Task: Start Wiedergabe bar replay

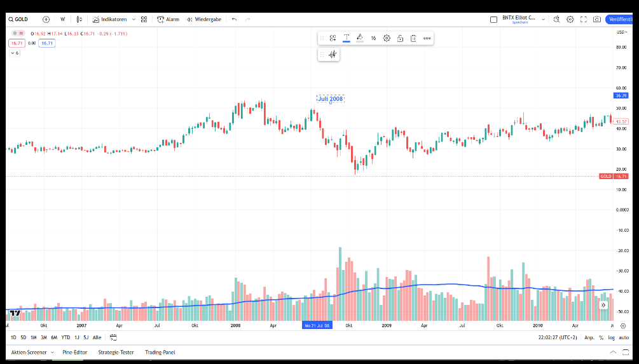Action: 203,20
